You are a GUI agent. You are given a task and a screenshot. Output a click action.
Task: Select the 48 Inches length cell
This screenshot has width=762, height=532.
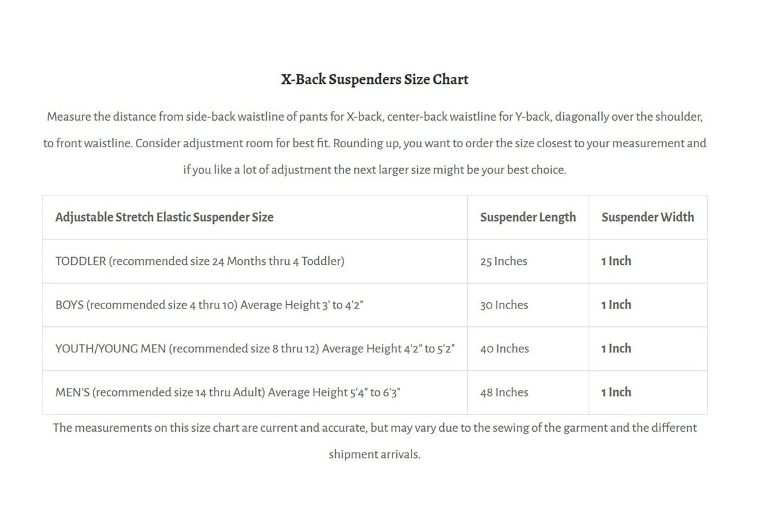504,392
